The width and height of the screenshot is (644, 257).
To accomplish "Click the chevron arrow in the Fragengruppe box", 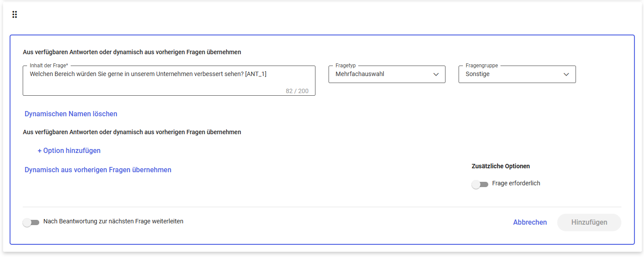I will 566,74.
